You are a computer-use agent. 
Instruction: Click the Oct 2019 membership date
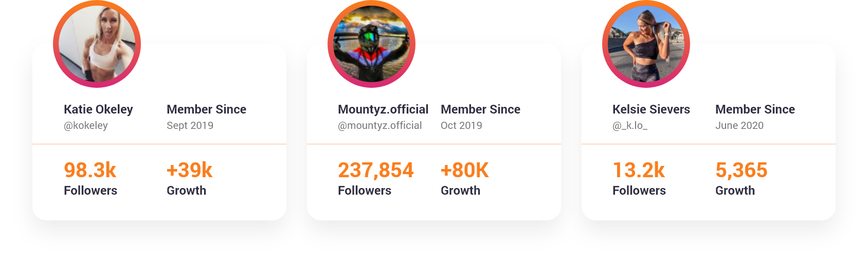(461, 125)
